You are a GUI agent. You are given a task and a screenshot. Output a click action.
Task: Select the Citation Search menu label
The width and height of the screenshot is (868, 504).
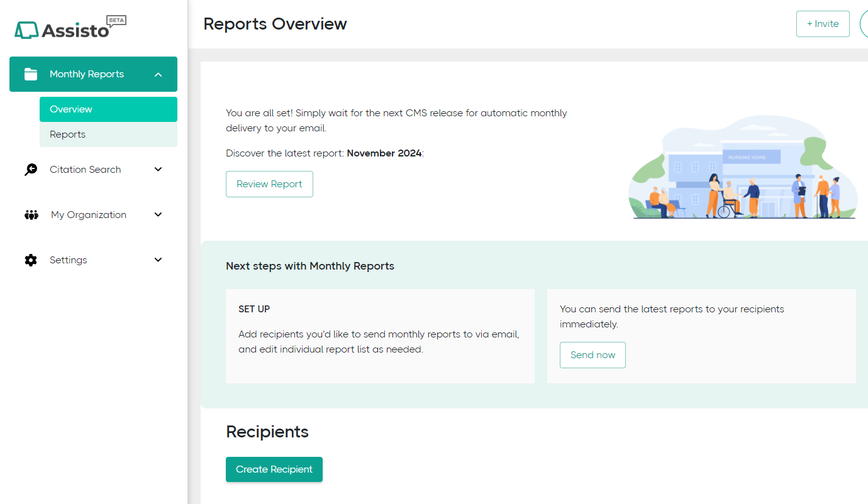tap(86, 170)
